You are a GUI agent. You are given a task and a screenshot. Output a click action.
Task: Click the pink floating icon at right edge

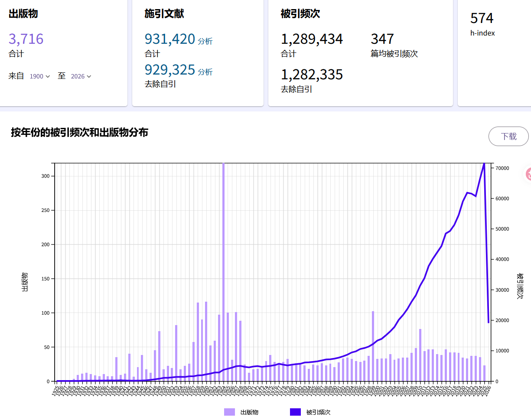coord(528,174)
